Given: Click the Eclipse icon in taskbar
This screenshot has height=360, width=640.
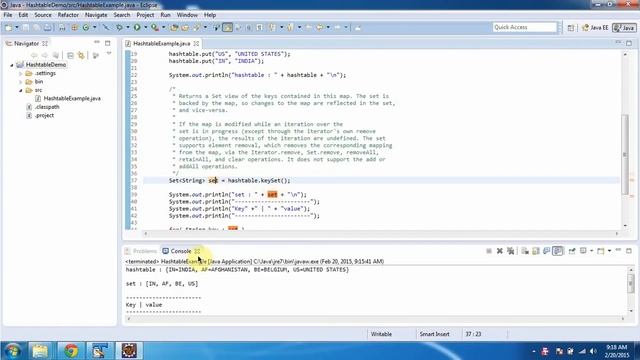Looking at the screenshot, I should pyautogui.click(x=129, y=351).
